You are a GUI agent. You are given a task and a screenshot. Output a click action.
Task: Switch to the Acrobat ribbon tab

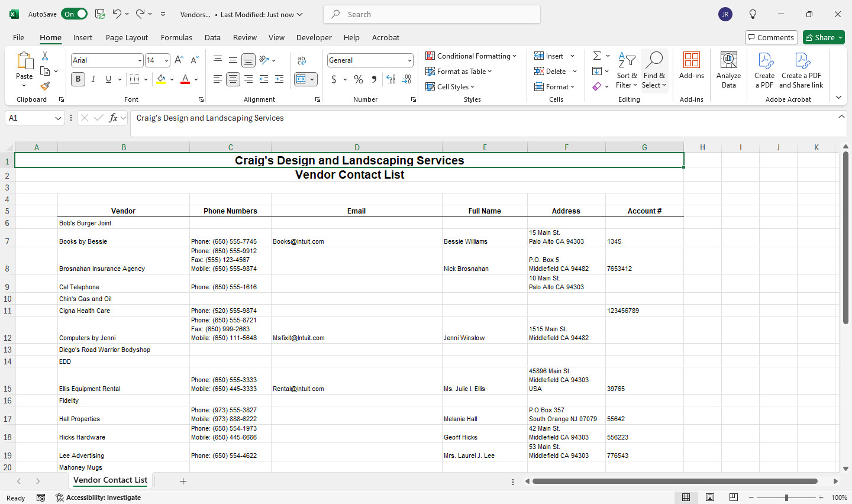click(x=386, y=37)
